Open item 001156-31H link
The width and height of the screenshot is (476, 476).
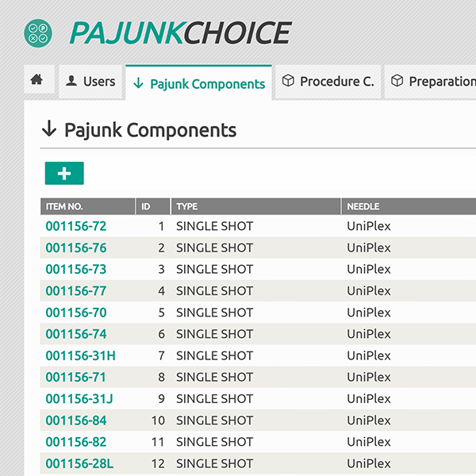pos(80,355)
